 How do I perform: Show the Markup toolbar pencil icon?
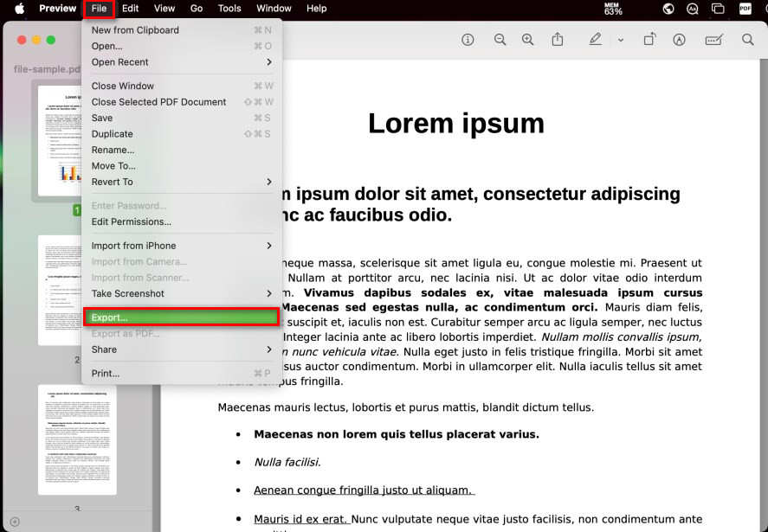pyautogui.click(x=594, y=40)
